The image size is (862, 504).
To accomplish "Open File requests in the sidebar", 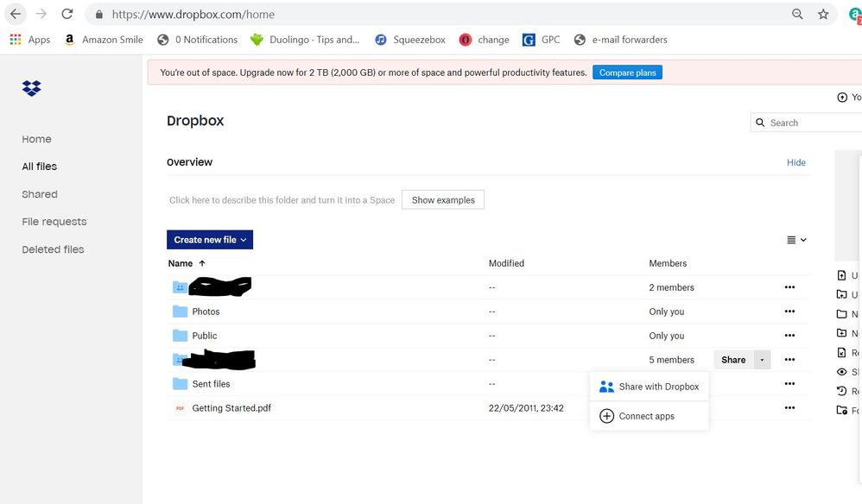I will [x=54, y=222].
